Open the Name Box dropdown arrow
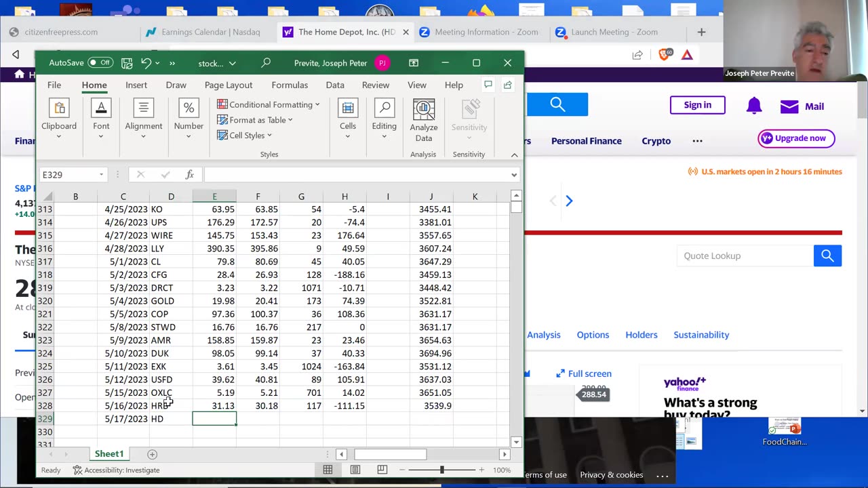Image resolution: width=868 pixels, height=488 pixels. pyautogui.click(x=102, y=175)
